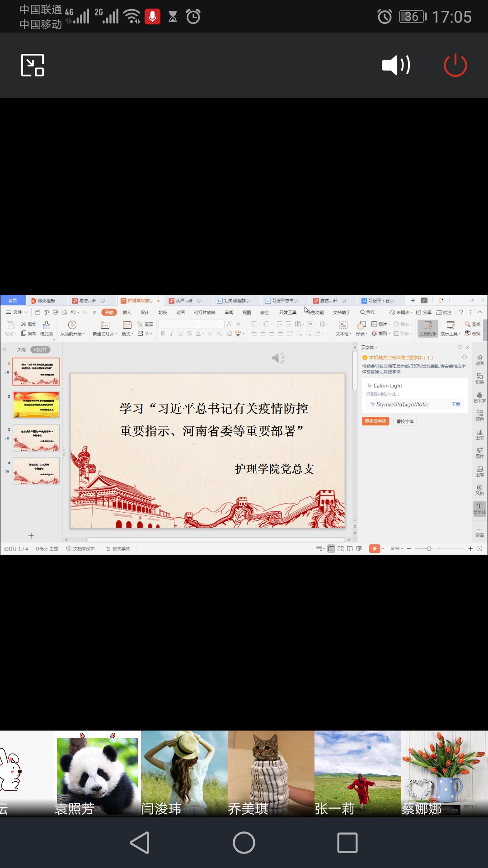Click the 更多云字体 orange button
Image resolution: width=488 pixels, height=868 pixels.
375,421
